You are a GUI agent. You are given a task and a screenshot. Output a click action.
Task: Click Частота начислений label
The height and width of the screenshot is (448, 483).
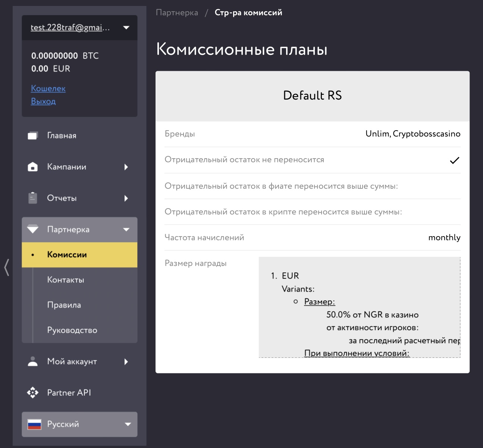coord(204,238)
